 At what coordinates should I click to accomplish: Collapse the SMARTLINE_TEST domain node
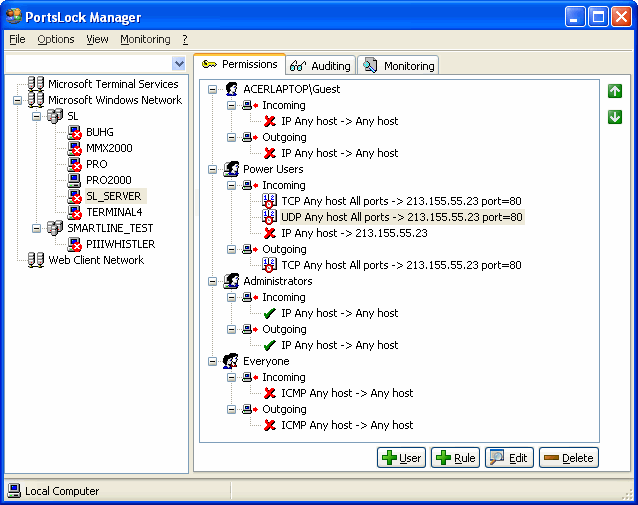pyautogui.click(x=37, y=228)
